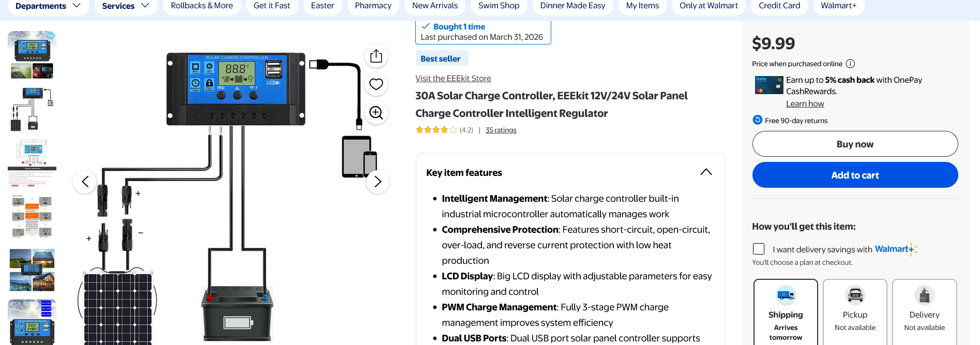Click the heart icon to favorite the product
980x345 pixels.
click(376, 84)
